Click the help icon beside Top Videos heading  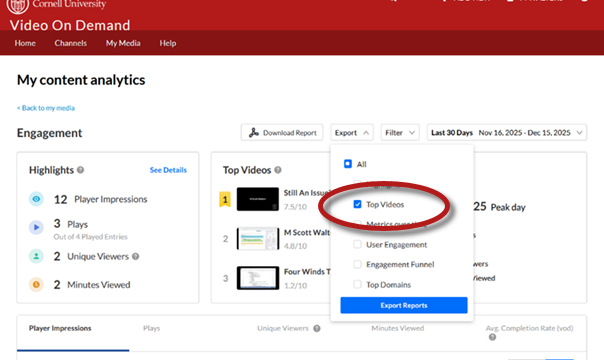coord(278,170)
